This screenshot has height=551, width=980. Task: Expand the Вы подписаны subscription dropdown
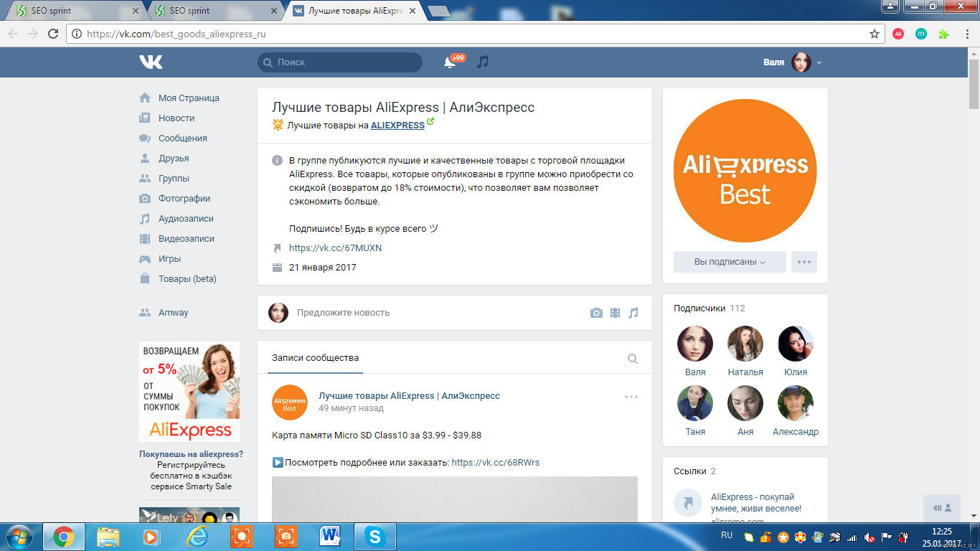730,262
